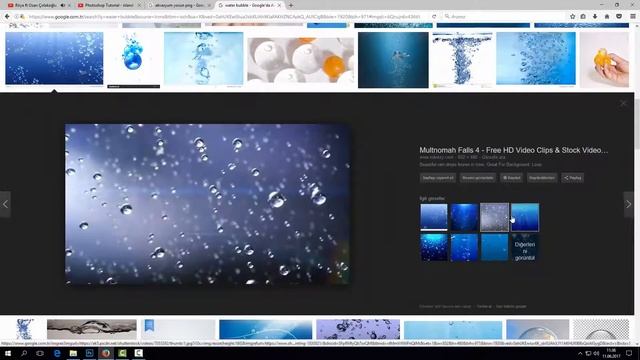Click the share button in preview panel
The image size is (640, 360).
572,178
